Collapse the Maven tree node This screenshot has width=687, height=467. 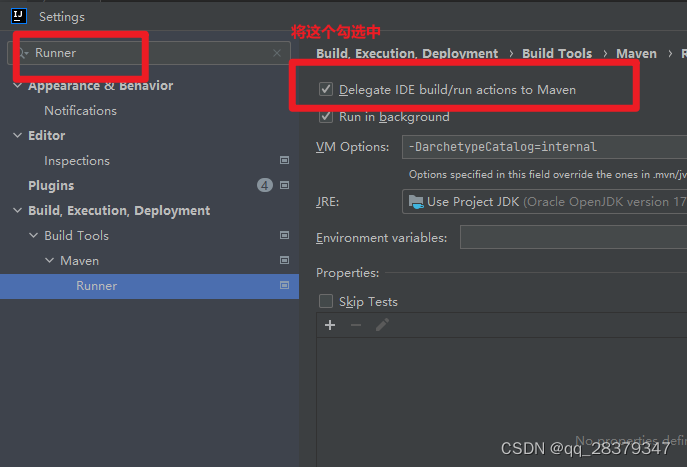pyautogui.click(x=50, y=260)
